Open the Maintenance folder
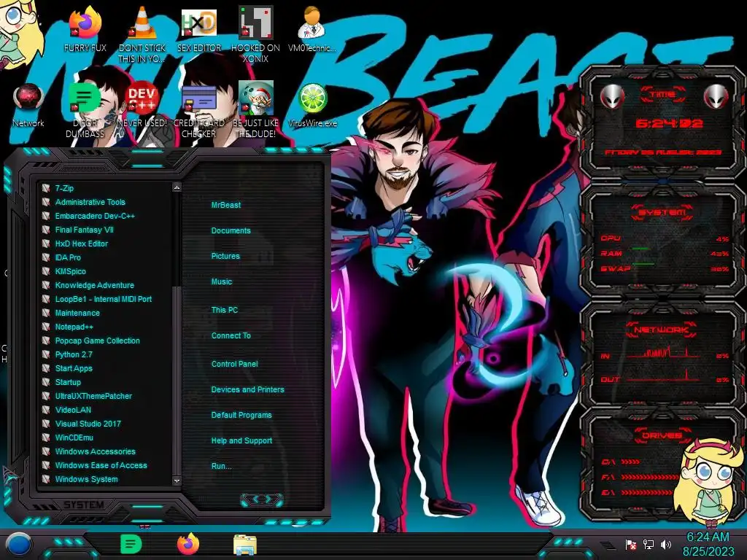 coord(77,313)
